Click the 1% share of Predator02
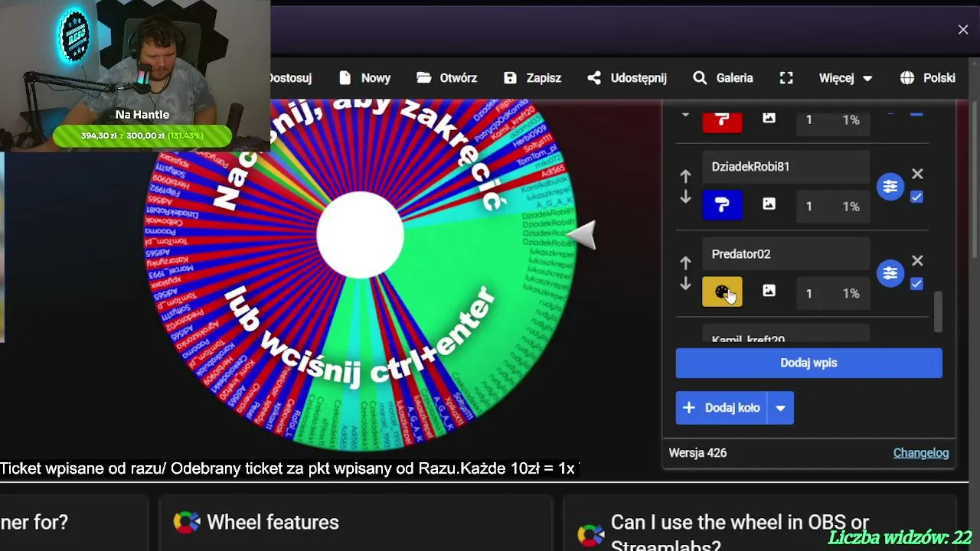Image resolution: width=980 pixels, height=551 pixels. (851, 293)
